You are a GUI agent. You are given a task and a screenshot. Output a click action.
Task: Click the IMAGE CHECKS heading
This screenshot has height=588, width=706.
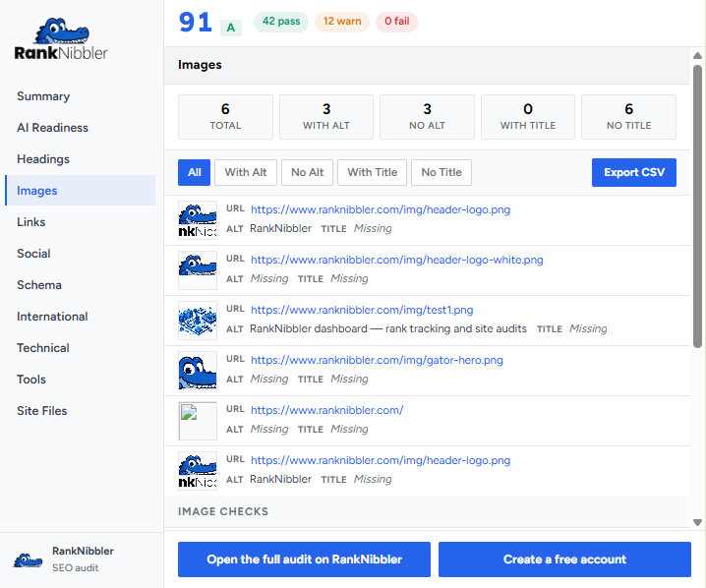pyautogui.click(x=223, y=512)
